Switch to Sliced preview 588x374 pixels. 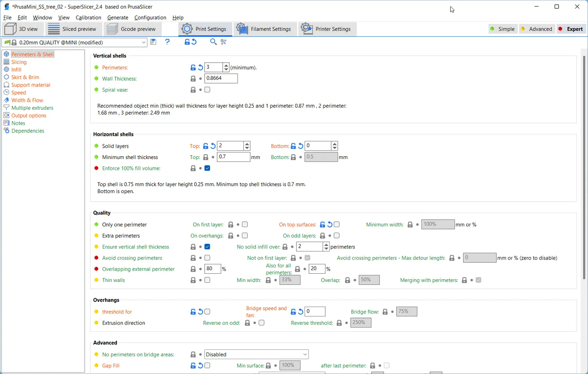click(73, 29)
